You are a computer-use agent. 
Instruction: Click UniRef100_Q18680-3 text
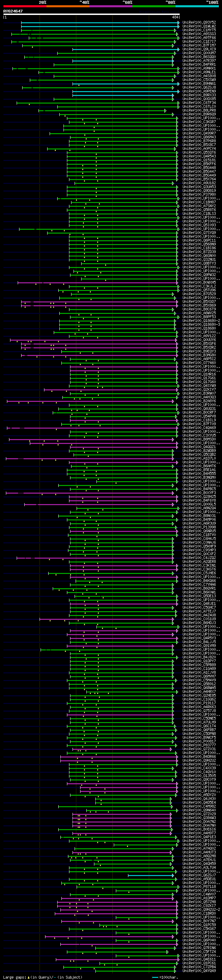[201, 324]
